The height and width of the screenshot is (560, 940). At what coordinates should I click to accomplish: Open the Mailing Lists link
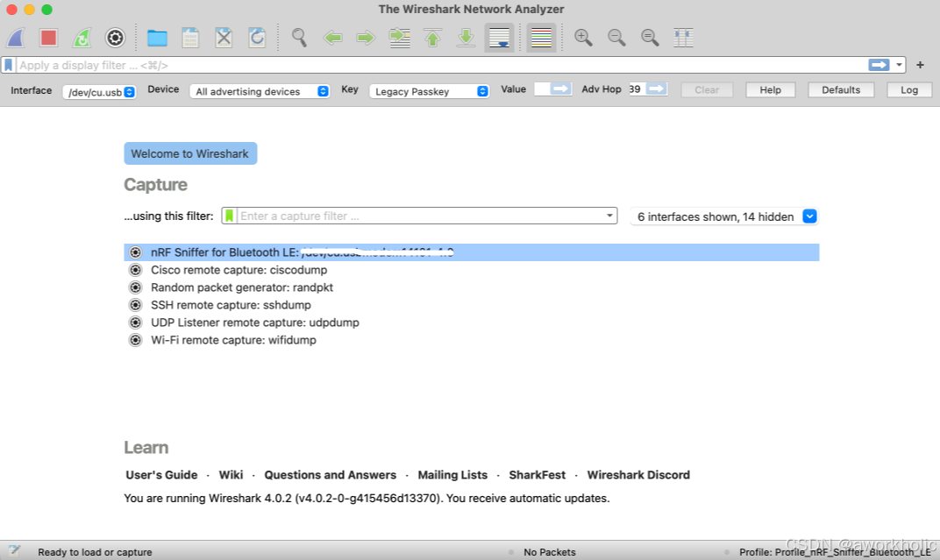click(452, 475)
